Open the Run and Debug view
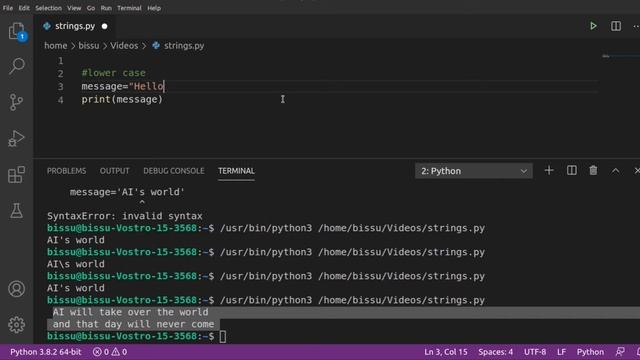Screen dimensions: 640x360 pyautogui.click(x=16, y=138)
